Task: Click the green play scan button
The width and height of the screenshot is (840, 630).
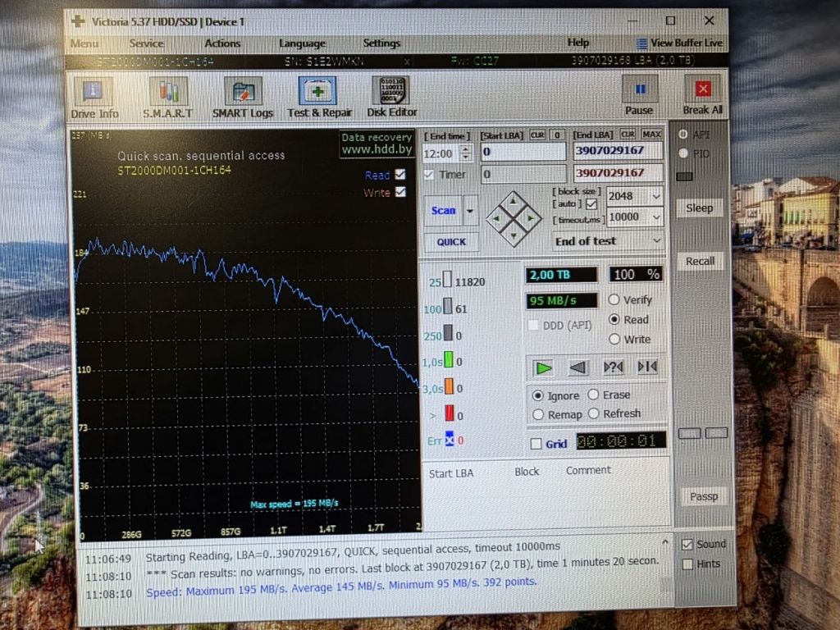Action: point(543,368)
